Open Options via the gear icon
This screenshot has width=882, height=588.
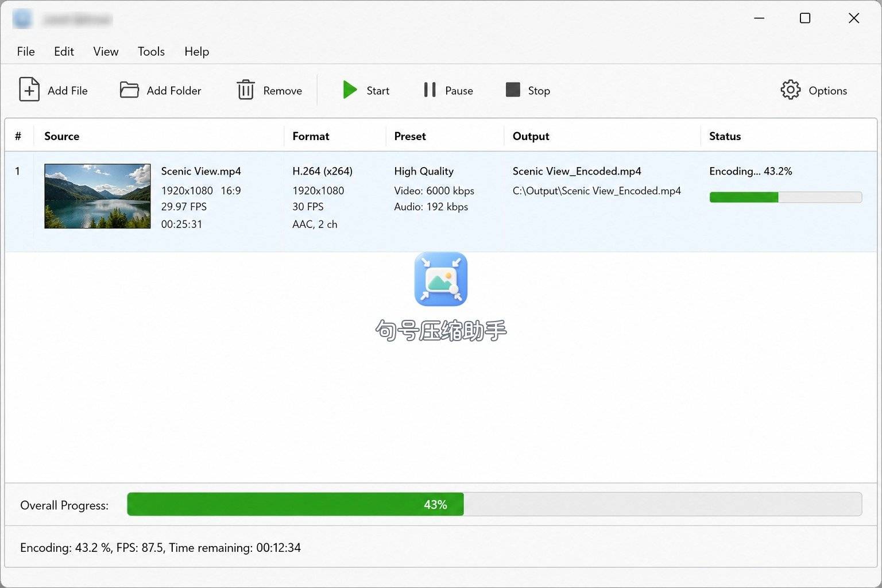(791, 90)
